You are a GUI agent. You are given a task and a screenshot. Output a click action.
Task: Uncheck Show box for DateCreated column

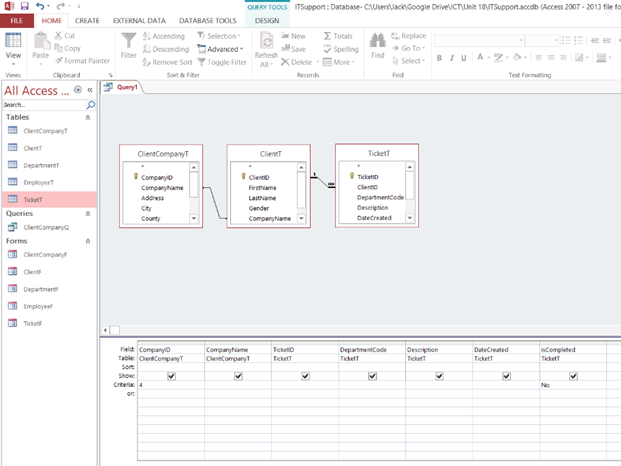(x=506, y=376)
